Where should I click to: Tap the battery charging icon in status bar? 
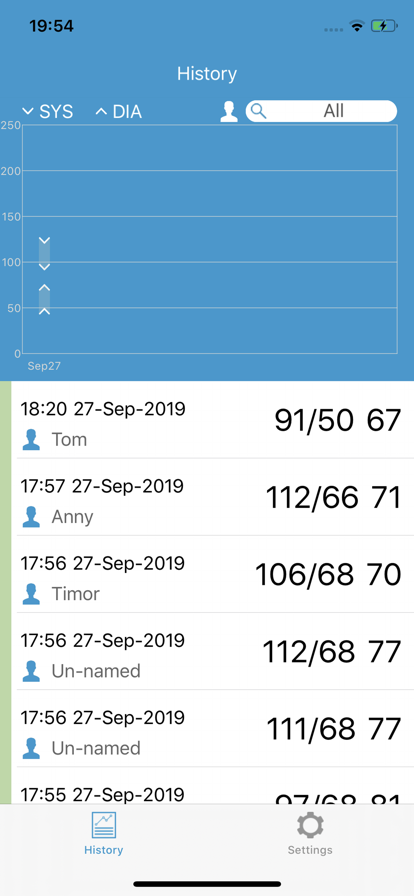[384, 26]
